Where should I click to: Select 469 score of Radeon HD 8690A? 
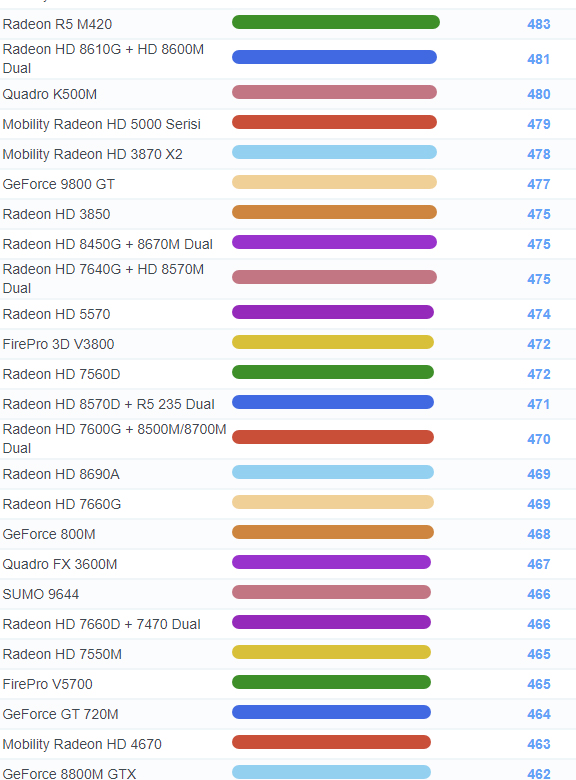point(539,474)
